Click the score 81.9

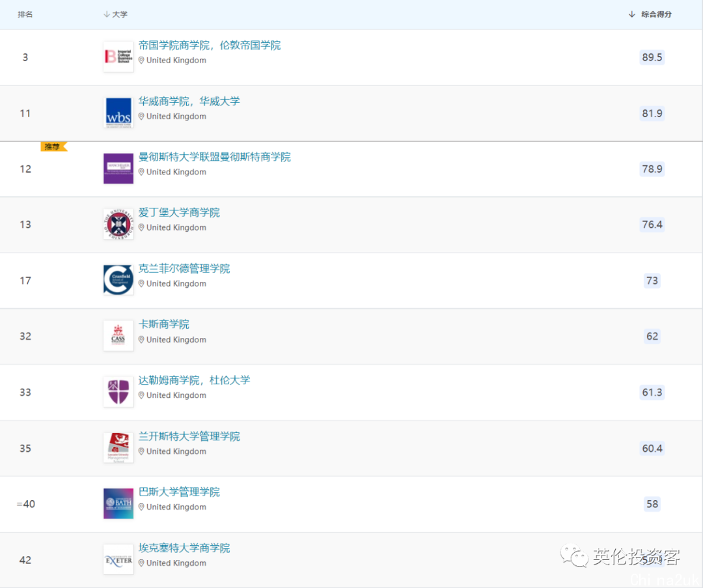652,113
